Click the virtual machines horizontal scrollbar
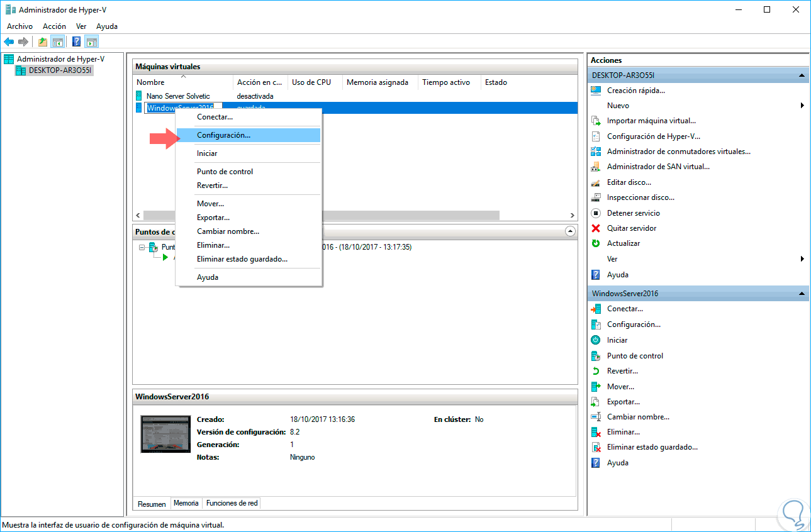The image size is (811, 532). pos(321,215)
